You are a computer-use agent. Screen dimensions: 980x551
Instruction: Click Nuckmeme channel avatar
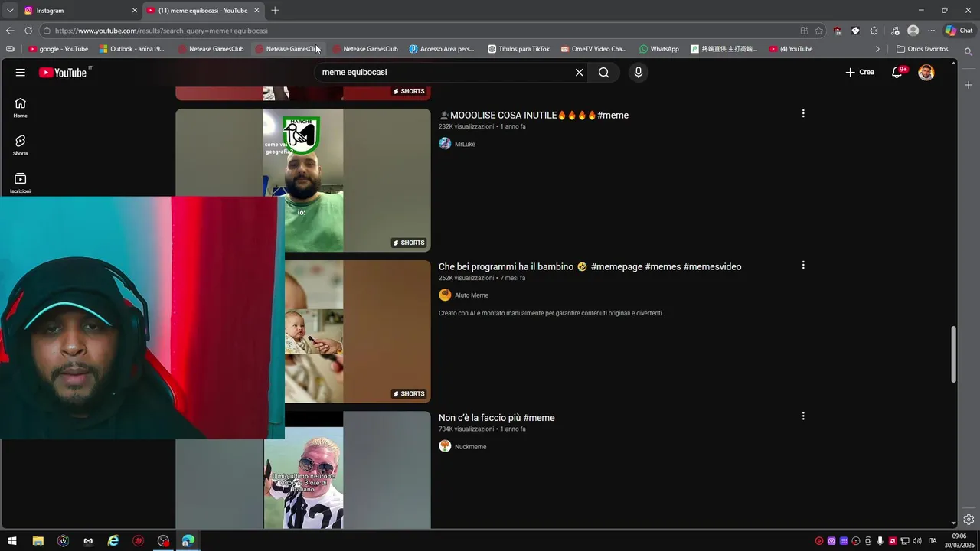(445, 446)
